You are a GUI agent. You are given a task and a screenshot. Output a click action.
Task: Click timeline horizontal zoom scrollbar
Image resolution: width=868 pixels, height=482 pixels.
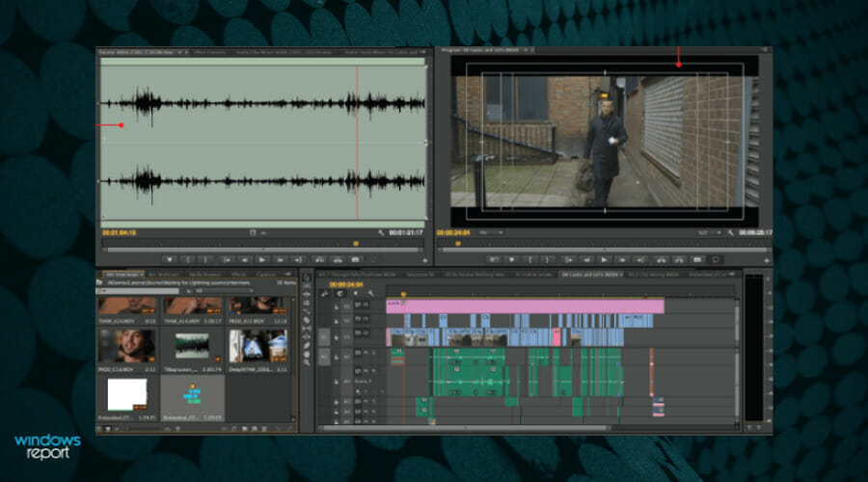[x=466, y=428]
